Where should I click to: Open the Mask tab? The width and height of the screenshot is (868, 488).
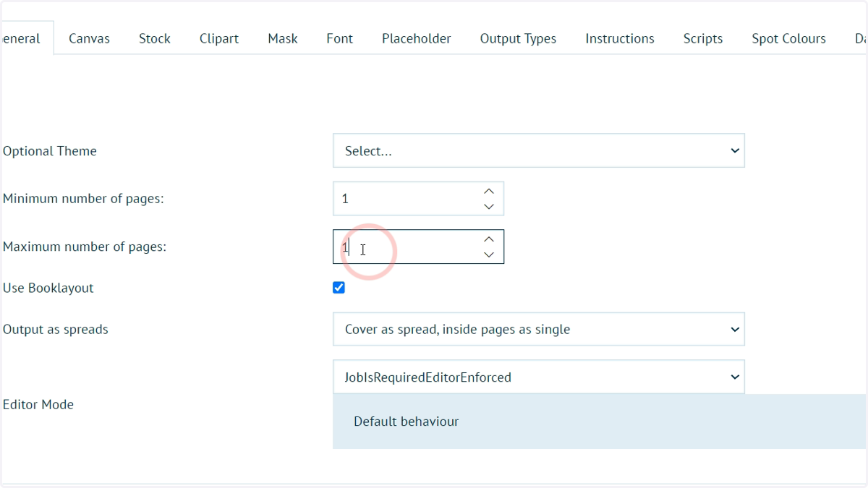[283, 38]
